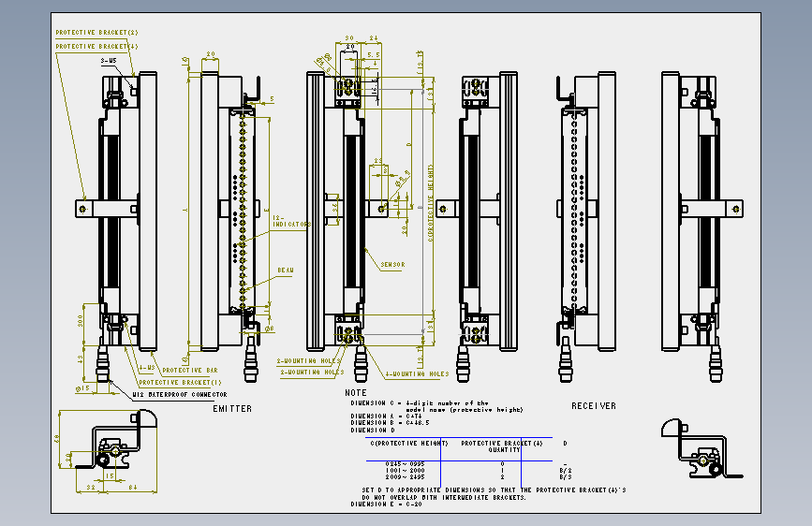Click the 'DO NOT OVERLAP WITH INTERMEDIATE BRACKETS' line
Image resolution: width=812 pixels, height=526 pixels.
pos(444,498)
